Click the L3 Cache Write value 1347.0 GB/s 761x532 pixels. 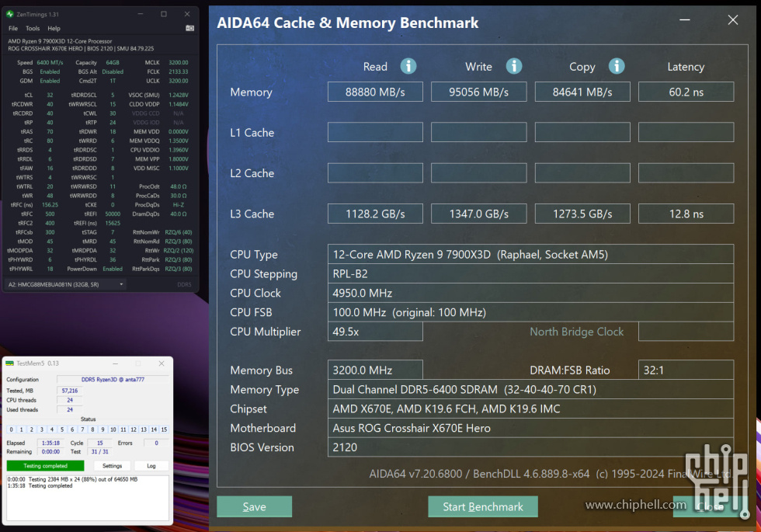(x=478, y=214)
